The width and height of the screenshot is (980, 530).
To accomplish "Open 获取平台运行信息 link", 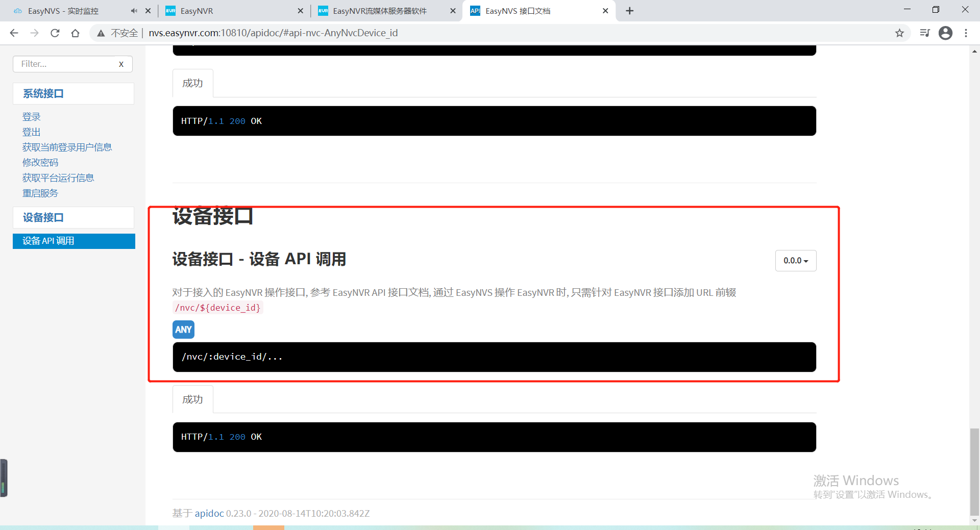I will [x=58, y=178].
